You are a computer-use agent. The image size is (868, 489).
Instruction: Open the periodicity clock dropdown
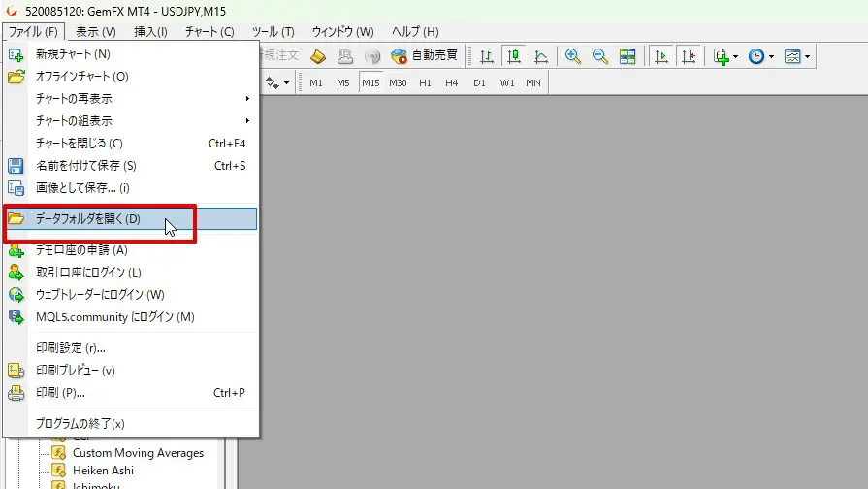point(761,56)
